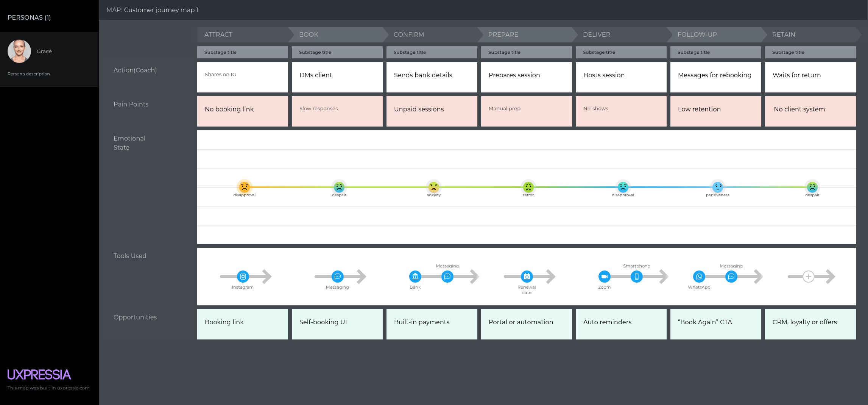Select the WhatsApp icon

point(699,277)
